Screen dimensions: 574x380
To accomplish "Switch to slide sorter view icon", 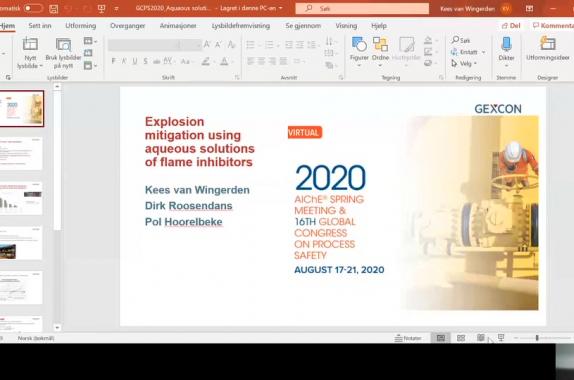I will 461,338.
